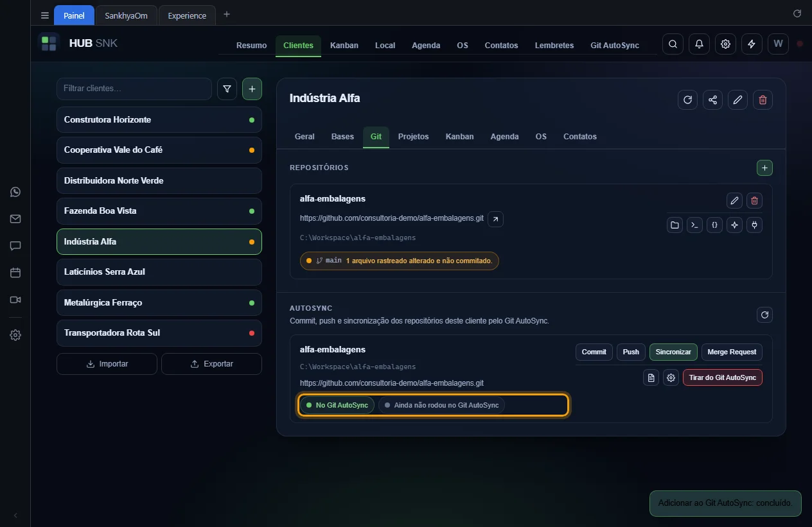The height and width of the screenshot is (527, 812).
Task: Switch to the Experience tab
Action: 187,15
